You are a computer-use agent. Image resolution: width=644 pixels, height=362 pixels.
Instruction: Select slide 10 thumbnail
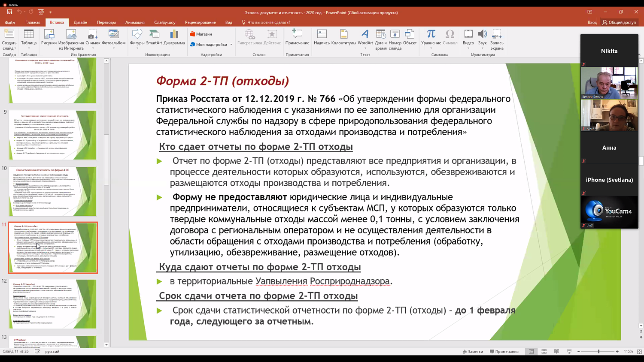pos(53,191)
